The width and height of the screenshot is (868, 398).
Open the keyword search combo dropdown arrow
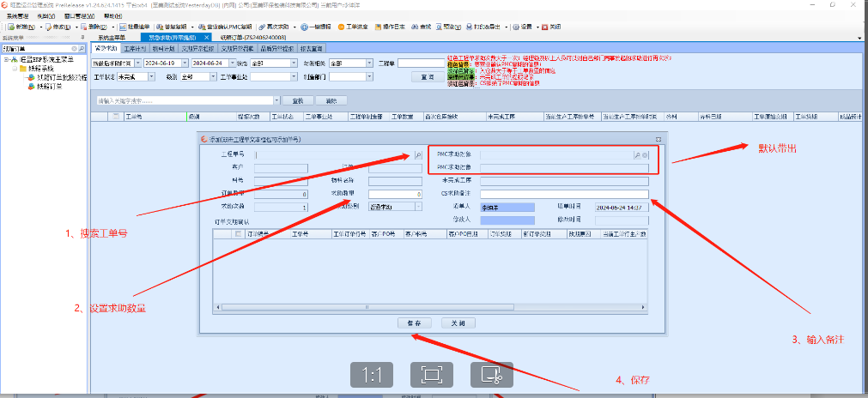coord(276,100)
